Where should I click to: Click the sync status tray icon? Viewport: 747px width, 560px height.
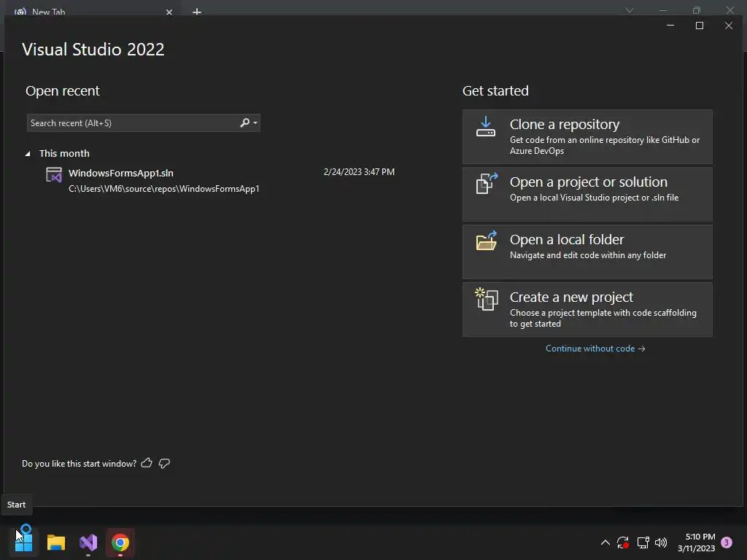[623, 542]
